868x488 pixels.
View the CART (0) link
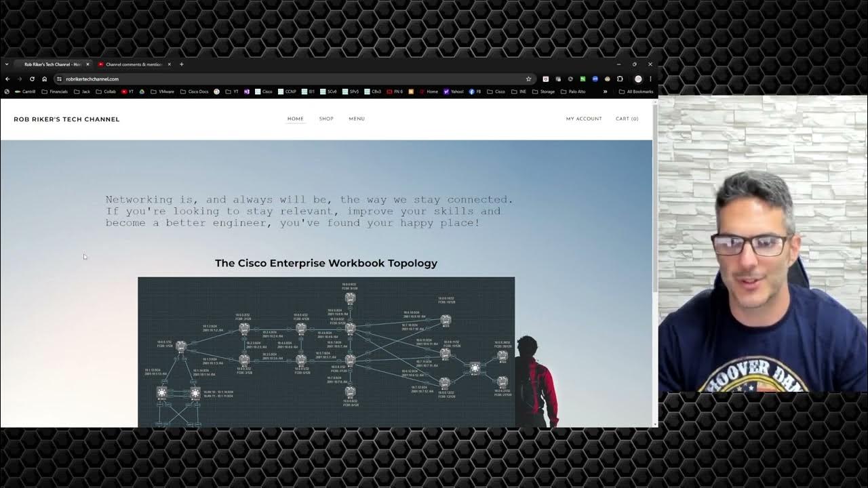[x=627, y=119]
